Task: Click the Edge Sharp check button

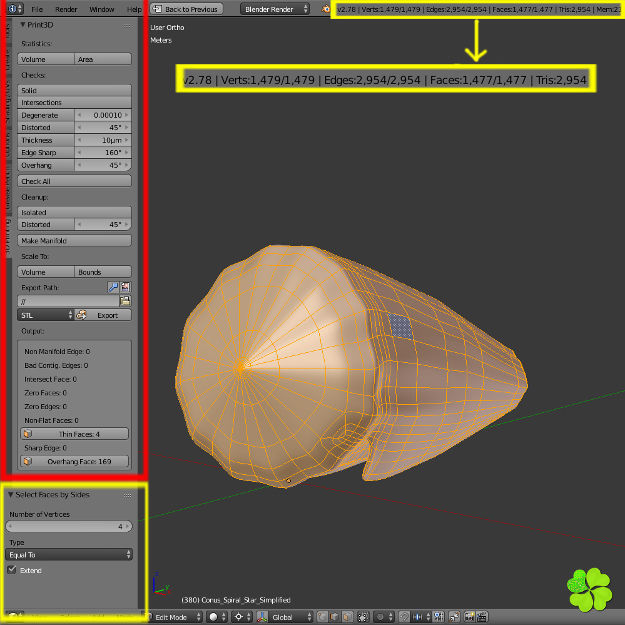Action: coord(46,152)
